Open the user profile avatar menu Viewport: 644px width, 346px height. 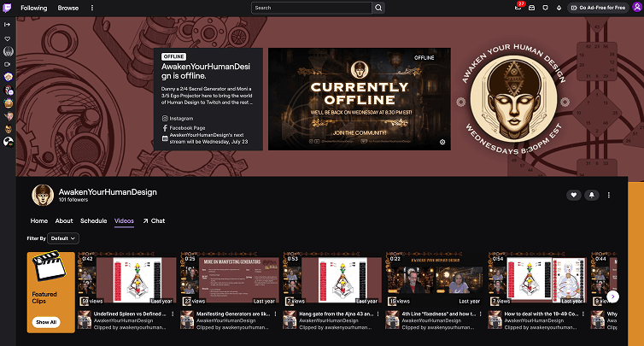[637, 8]
